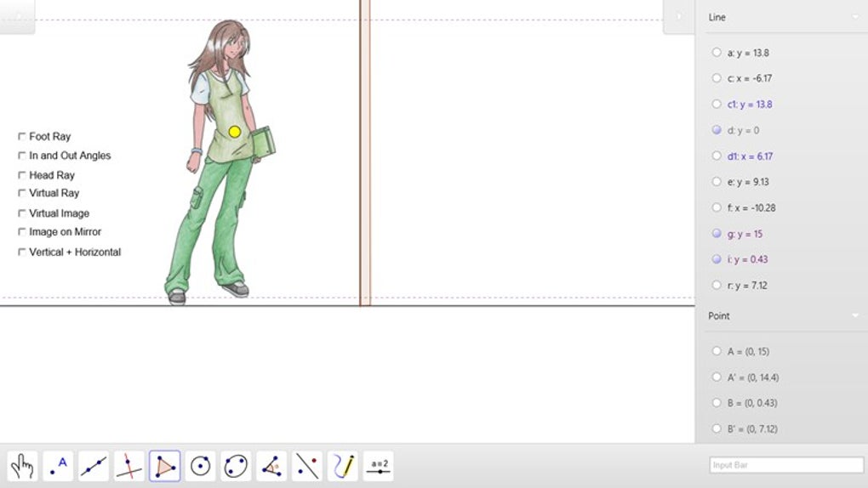Image resolution: width=868 pixels, height=488 pixels.
Task: Enable the Image on Mirror checkbox
Action: [22, 232]
